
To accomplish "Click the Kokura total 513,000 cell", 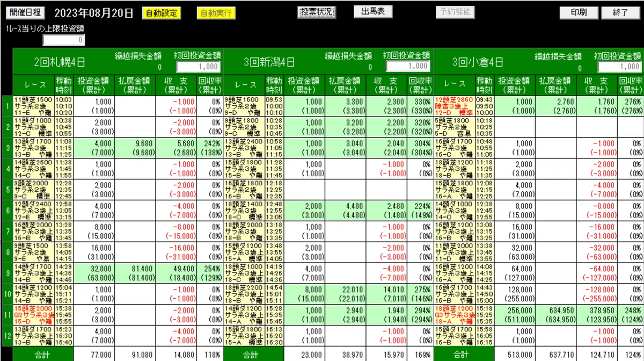I will pyautogui.click(x=515, y=354).
